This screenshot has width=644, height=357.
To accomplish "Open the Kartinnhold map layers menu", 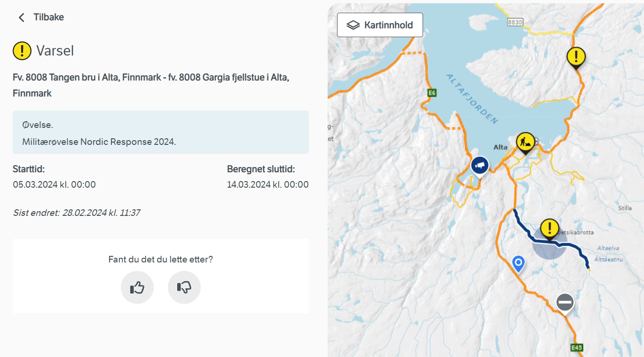I will [x=380, y=25].
